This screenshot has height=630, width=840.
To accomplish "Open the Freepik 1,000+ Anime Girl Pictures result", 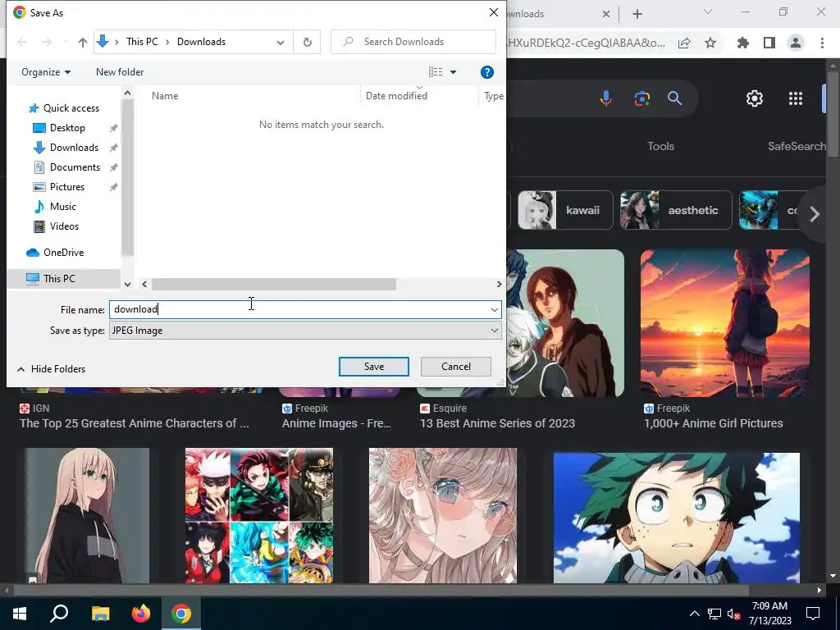I will 713,423.
